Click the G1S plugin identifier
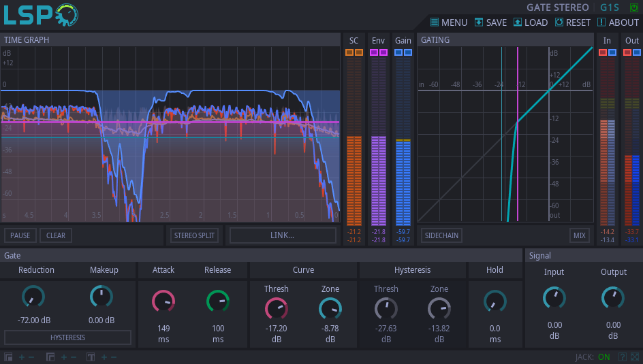 (x=610, y=7)
